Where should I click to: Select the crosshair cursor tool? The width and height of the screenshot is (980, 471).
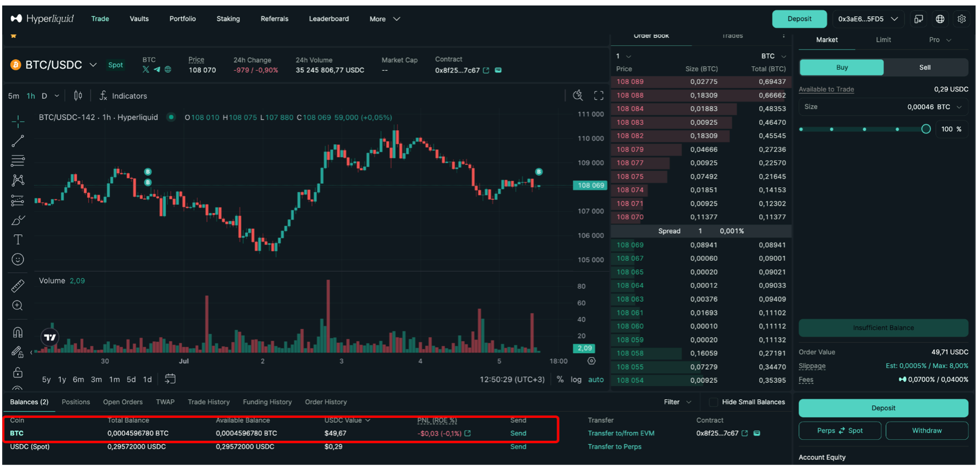[18, 121]
